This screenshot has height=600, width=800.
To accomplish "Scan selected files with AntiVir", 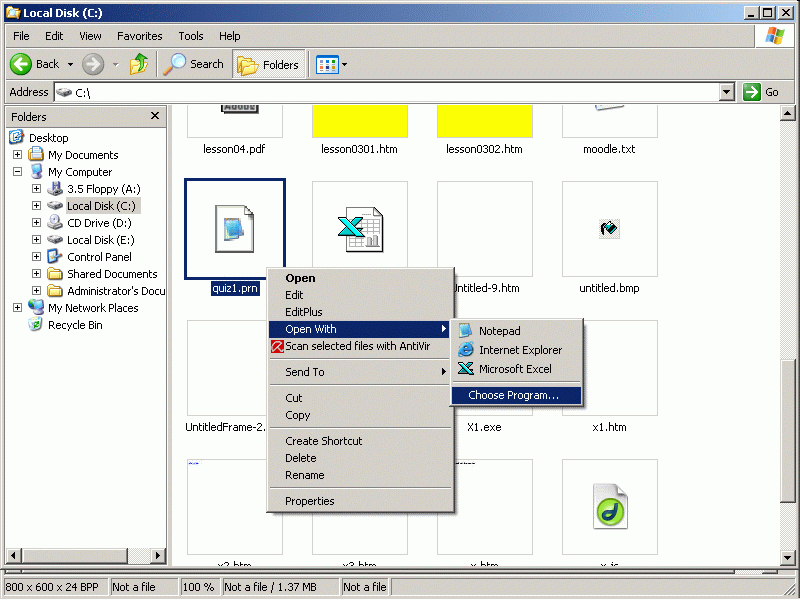I will (x=358, y=346).
